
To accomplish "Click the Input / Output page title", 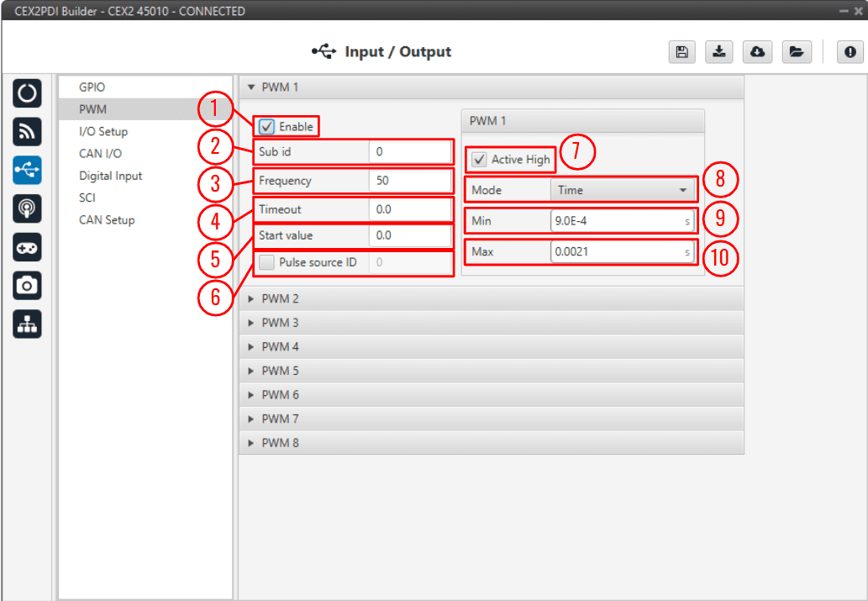I will point(397,51).
